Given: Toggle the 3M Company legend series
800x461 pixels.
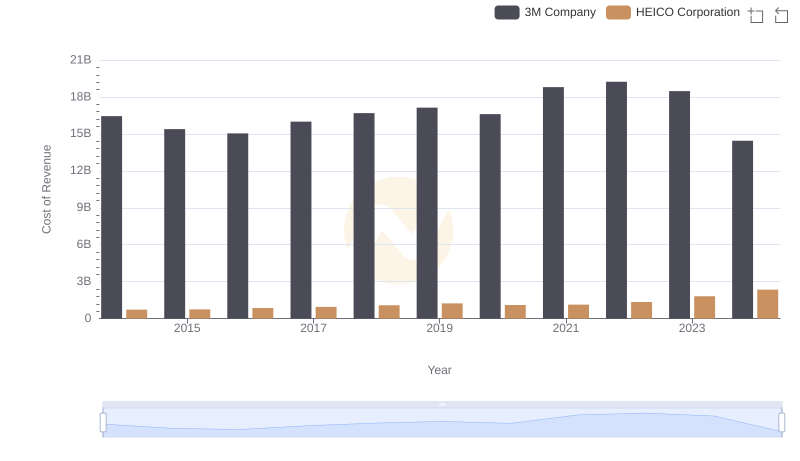Looking at the screenshot, I should [x=545, y=12].
